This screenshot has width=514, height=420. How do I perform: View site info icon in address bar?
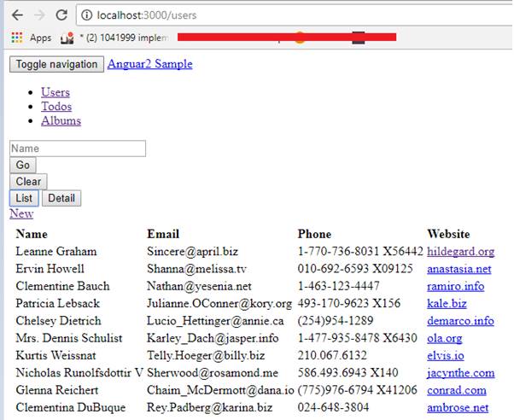(x=86, y=15)
